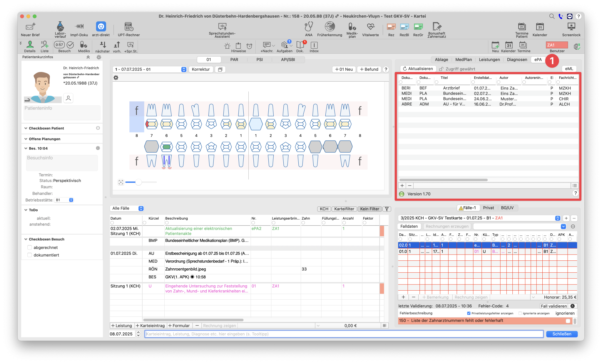Select radio under Datum column
Screen dimensions: 602x364
click(112, 223)
